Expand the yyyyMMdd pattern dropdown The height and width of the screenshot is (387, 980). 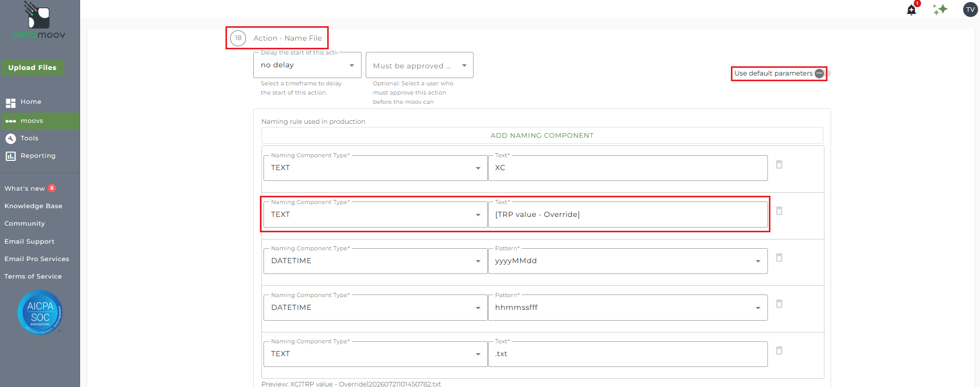(x=628, y=261)
